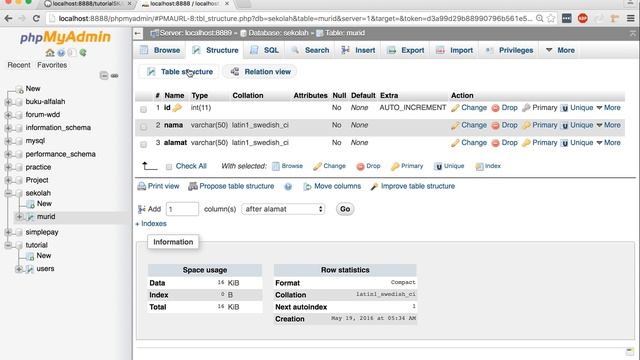Click the Print view printer icon
The height and width of the screenshot is (360, 640).
pos(142,187)
